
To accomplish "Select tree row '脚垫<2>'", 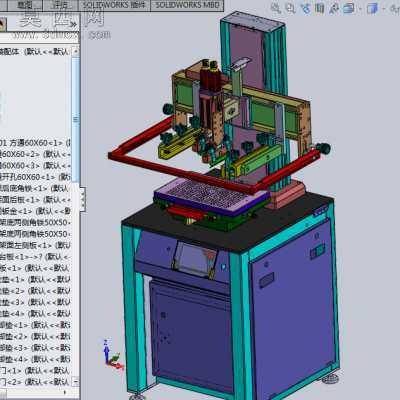I will coord(35,336).
